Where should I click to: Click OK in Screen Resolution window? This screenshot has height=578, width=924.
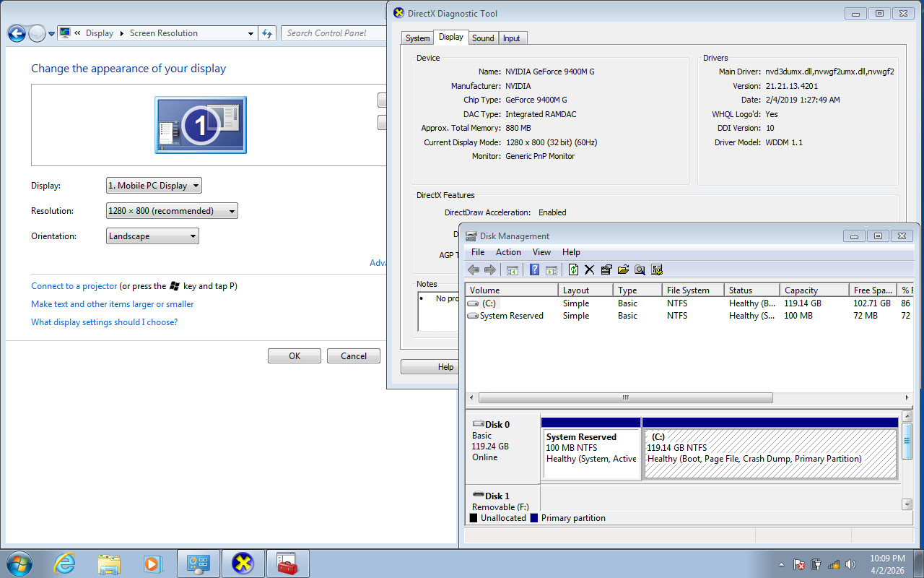click(x=295, y=356)
